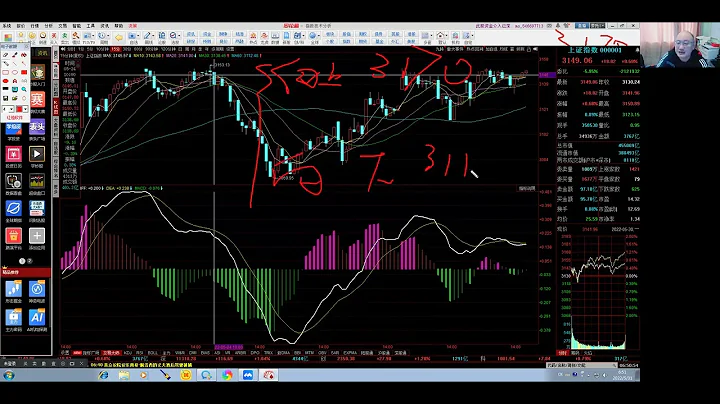
Task: Expand dropdown arrow beside pencil icon
Action: pos(153,35)
